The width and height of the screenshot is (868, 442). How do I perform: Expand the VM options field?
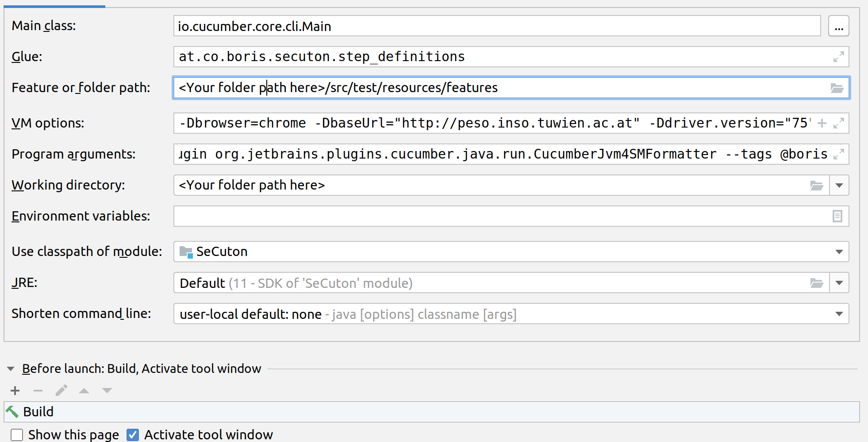838,123
